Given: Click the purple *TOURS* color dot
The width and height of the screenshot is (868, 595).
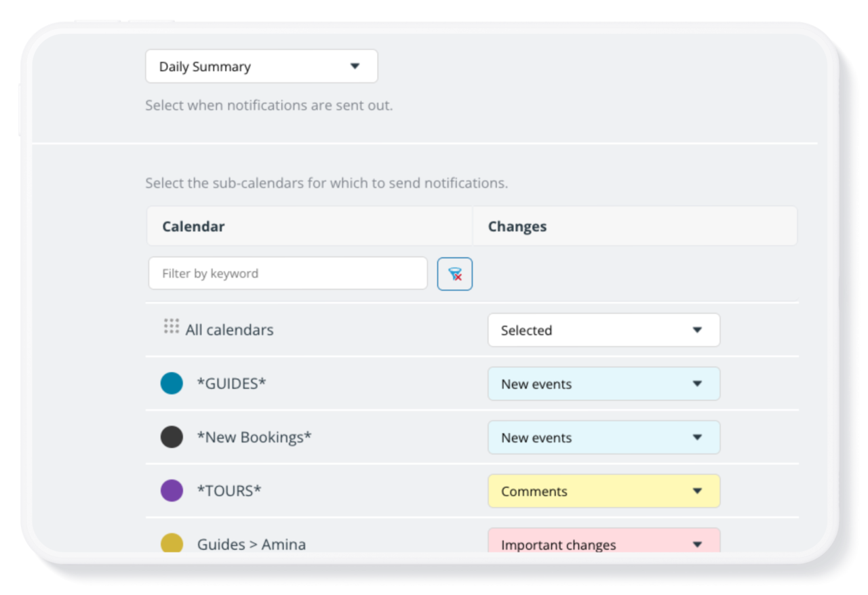Looking at the screenshot, I should click(x=172, y=491).
